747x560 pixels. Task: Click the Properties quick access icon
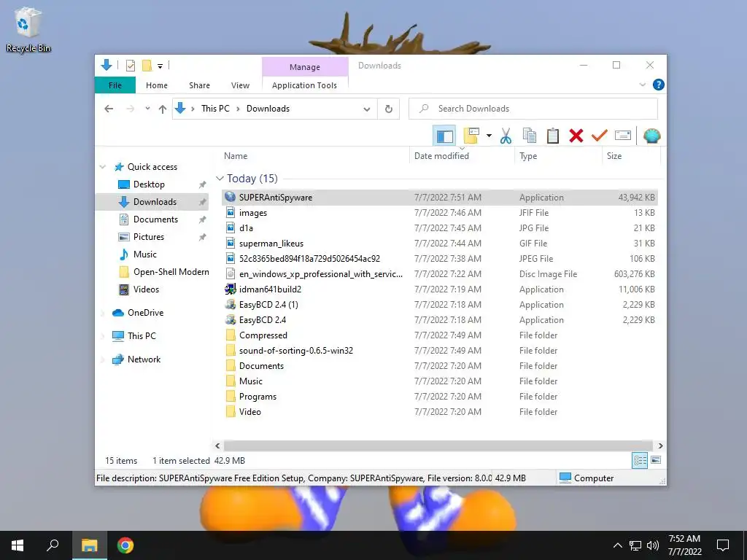pos(130,66)
